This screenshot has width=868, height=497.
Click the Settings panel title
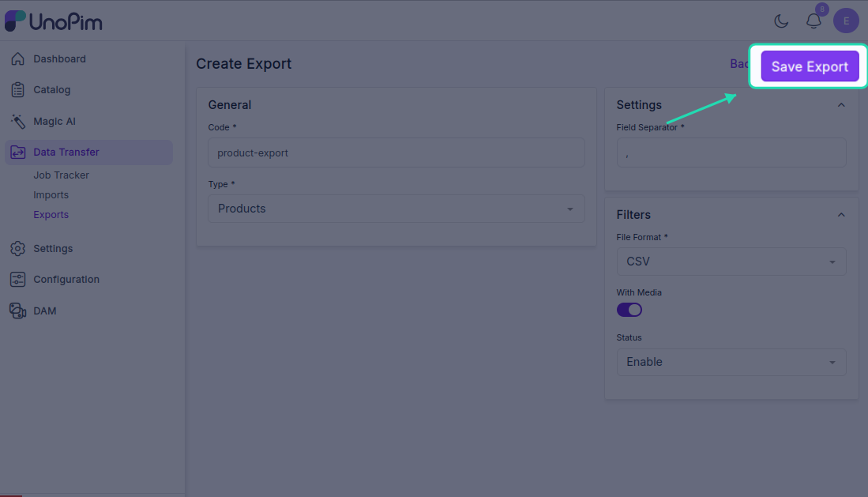point(639,105)
